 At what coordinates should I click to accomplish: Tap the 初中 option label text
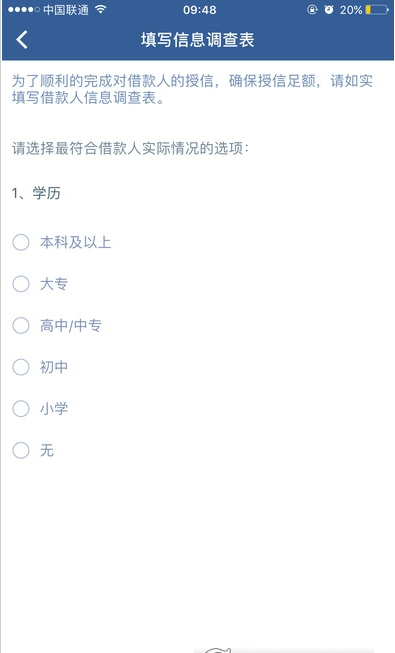tap(54, 367)
